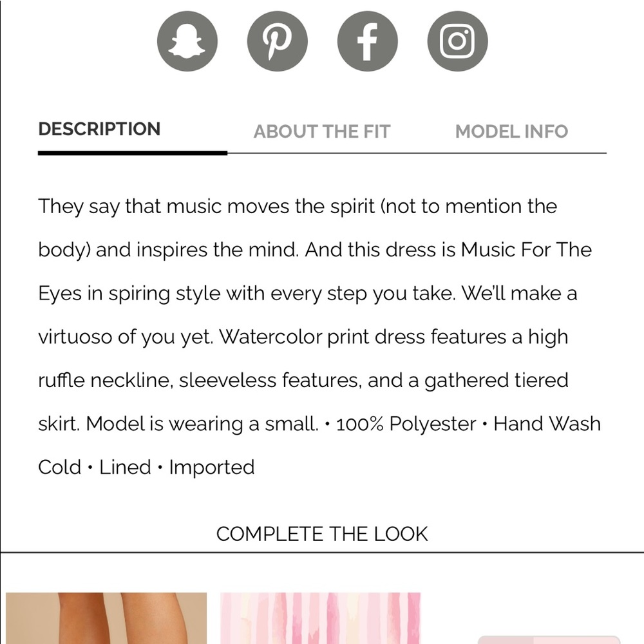This screenshot has width=644, height=644.
Task: Open the Instagram icon link
Action: click(x=457, y=41)
